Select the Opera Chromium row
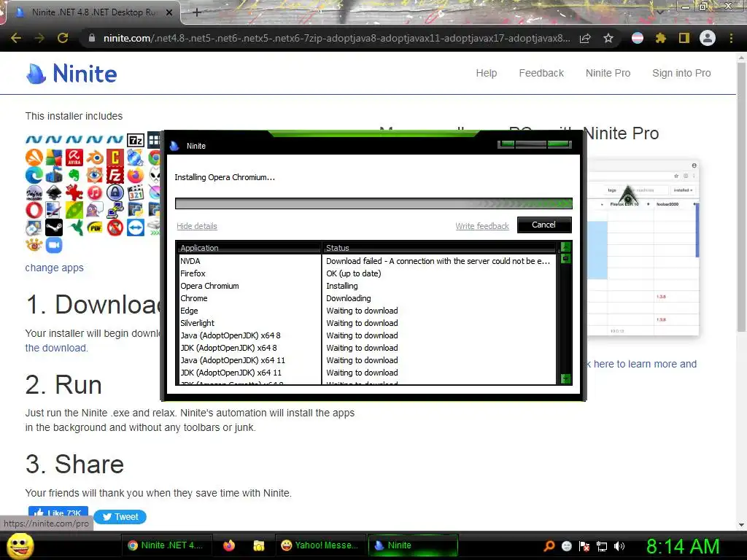 point(366,286)
